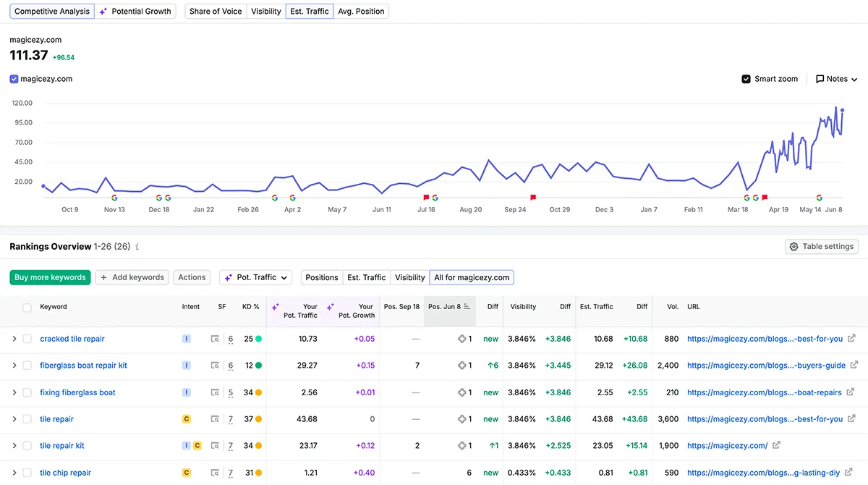The width and height of the screenshot is (868, 485).
Task: Select fixing fiberglass boat checkbox
Action: pyautogui.click(x=27, y=392)
